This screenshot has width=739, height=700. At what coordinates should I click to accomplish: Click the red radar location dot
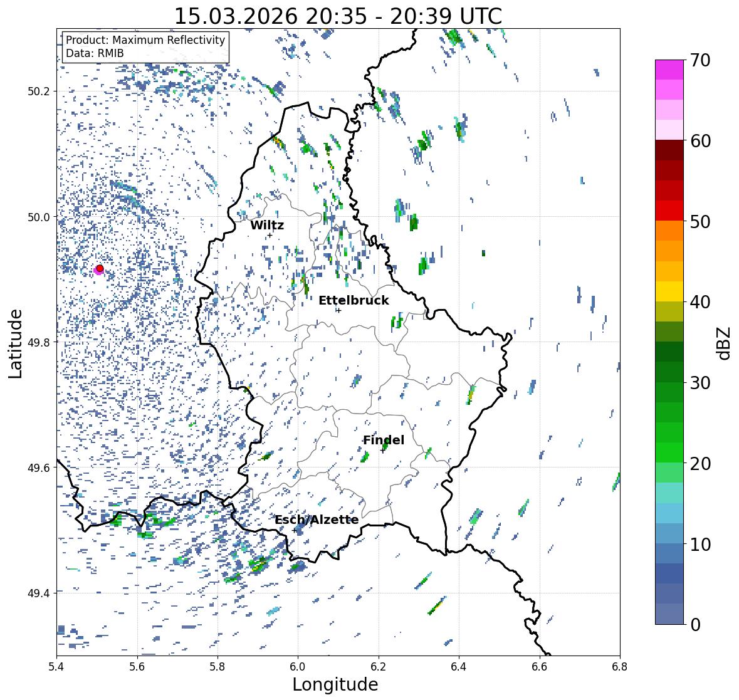(x=100, y=268)
